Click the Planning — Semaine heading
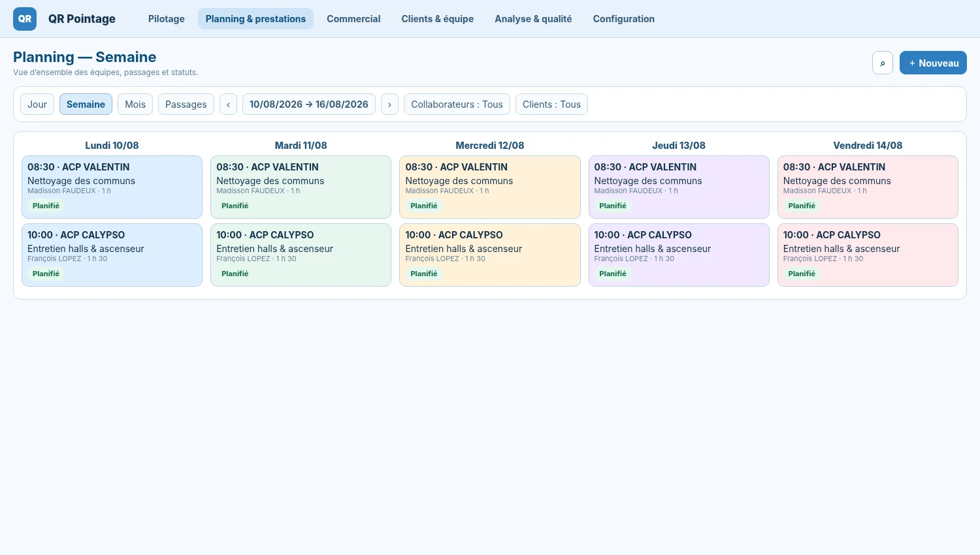 pos(85,57)
